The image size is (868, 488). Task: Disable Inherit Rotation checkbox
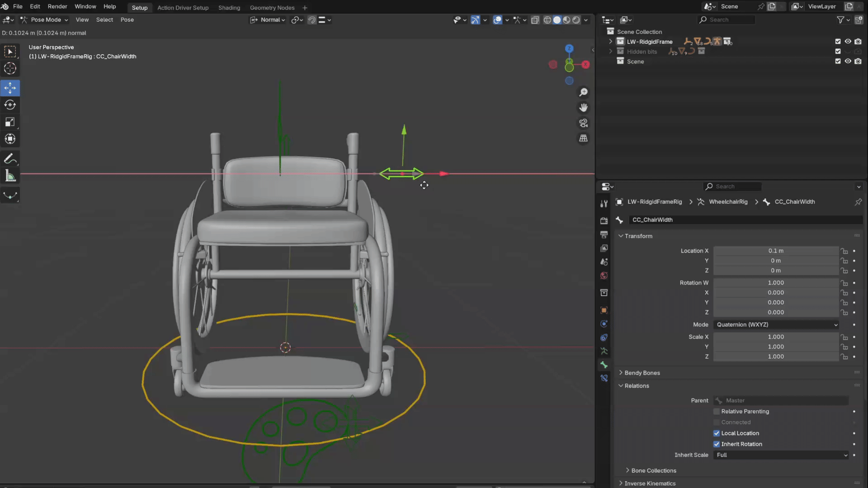click(717, 444)
